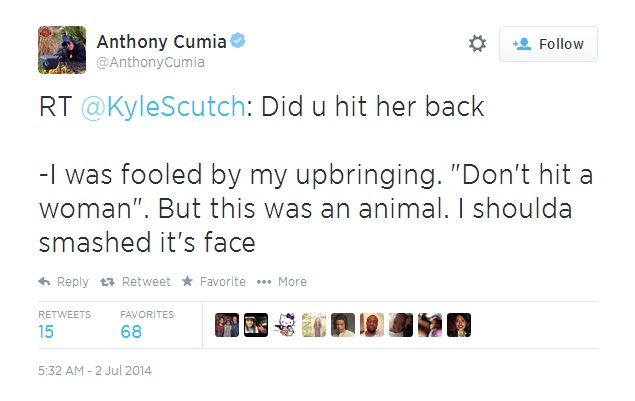Open Anthony Cumia's profile picture
The image size is (635, 401).
coord(61,50)
